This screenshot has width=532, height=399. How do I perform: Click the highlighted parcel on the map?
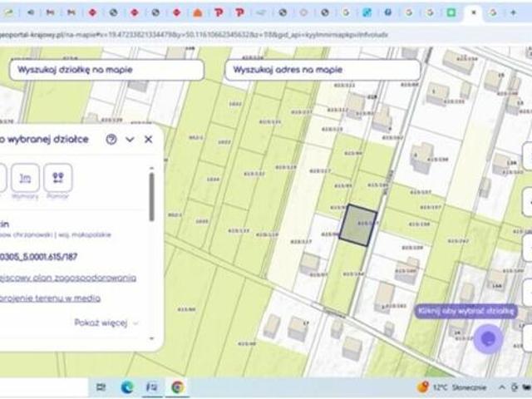(x=358, y=225)
